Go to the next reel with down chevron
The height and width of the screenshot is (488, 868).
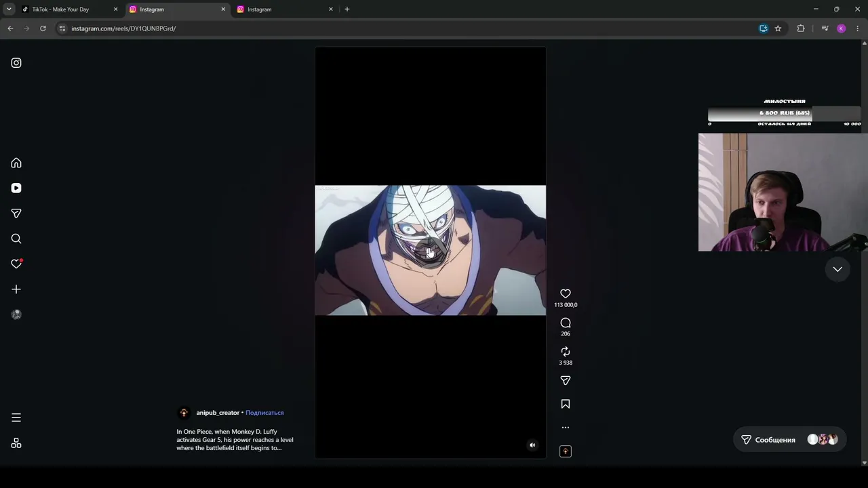tap(837, 269)
